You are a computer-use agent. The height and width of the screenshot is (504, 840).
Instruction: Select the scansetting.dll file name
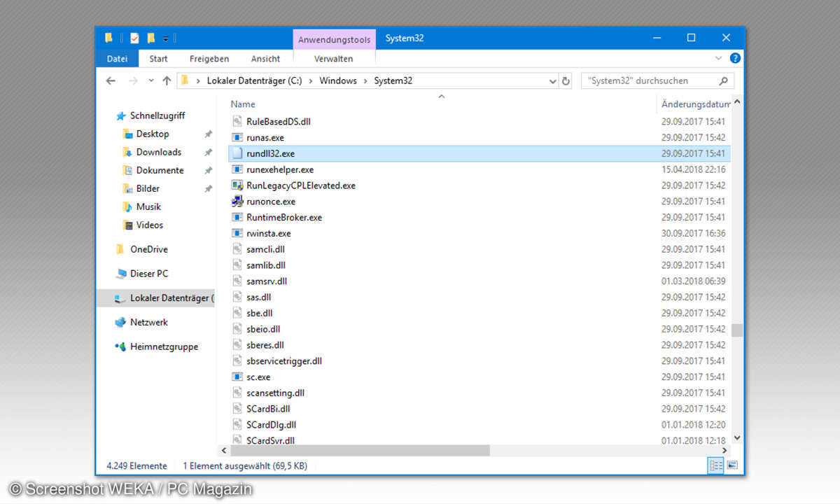pyautogui.click(x=276, y=393)
